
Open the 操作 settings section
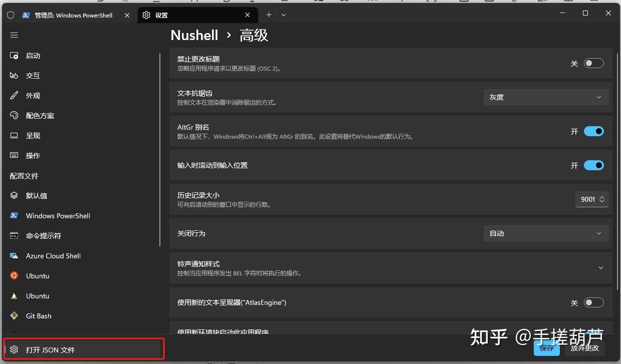(33, 155)
